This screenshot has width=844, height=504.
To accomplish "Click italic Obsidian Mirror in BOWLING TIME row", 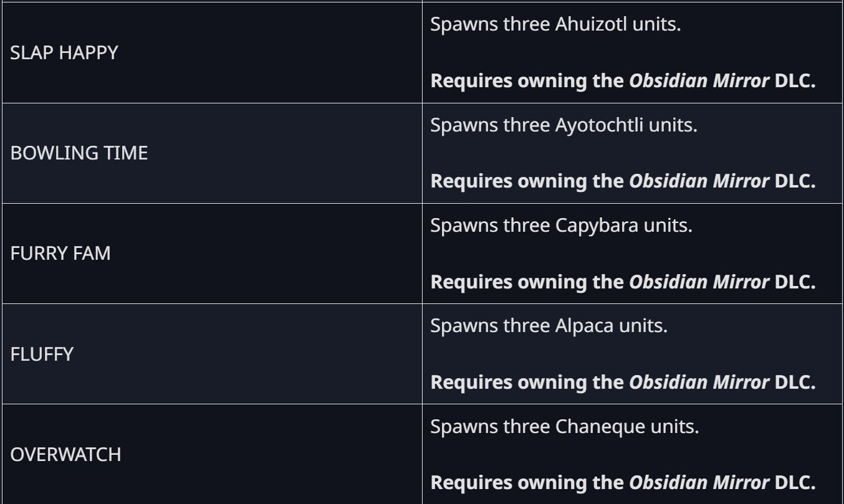I will 699,181.
